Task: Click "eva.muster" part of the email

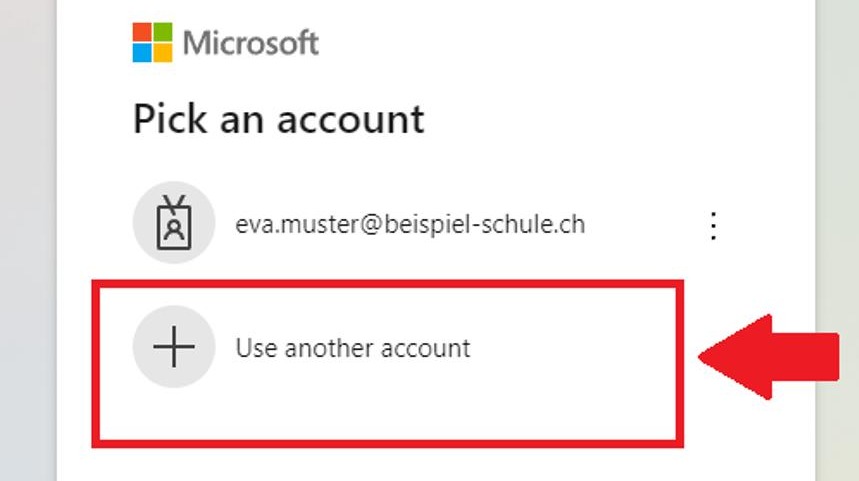Action: click(284, 224)
